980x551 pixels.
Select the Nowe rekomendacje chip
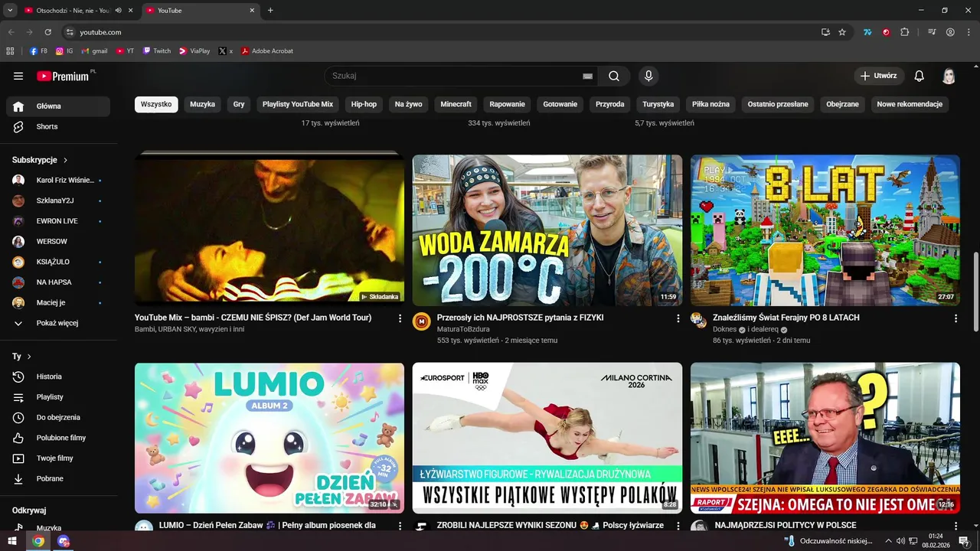point(910,104)
